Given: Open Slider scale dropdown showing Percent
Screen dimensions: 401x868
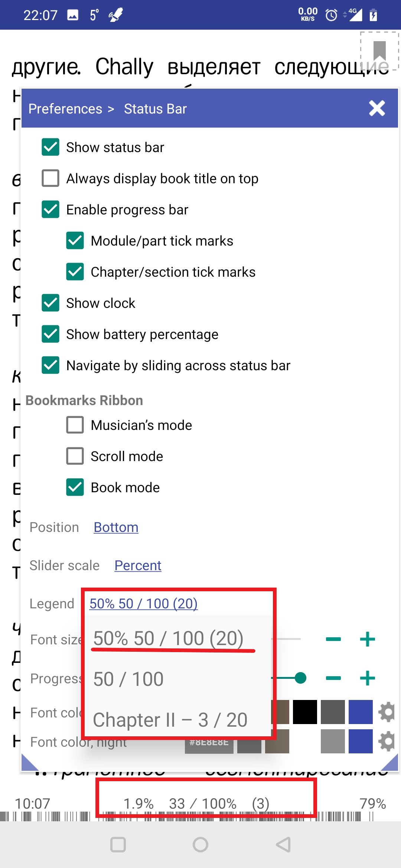Looking at the screenshot, I should click(x=138, y=565).
